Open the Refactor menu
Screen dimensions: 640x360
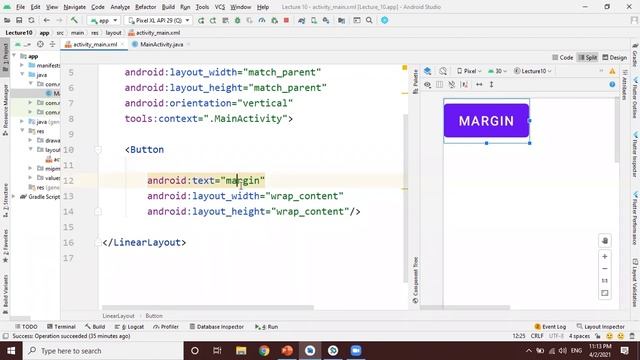145,7
